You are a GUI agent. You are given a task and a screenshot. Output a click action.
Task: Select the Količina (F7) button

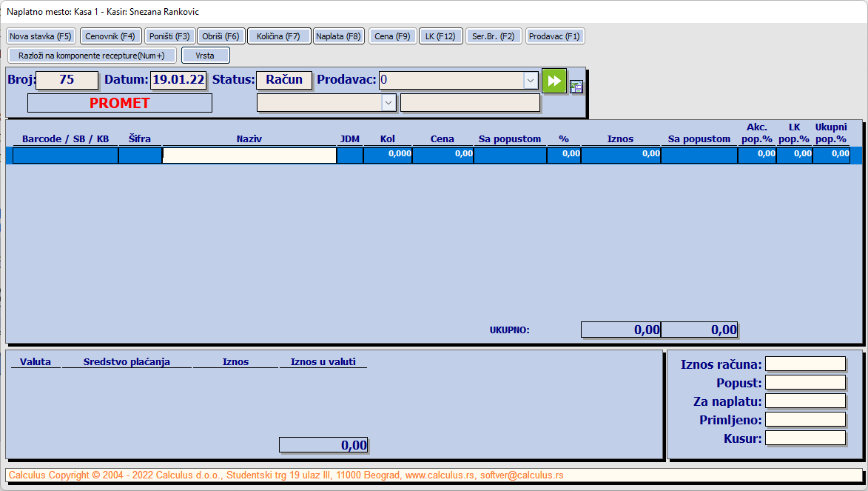(x=278, y=36)
